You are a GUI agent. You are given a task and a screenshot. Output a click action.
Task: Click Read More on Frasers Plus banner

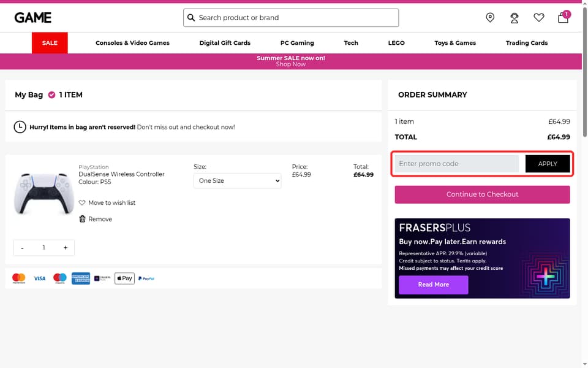click(x=434, y=285)
